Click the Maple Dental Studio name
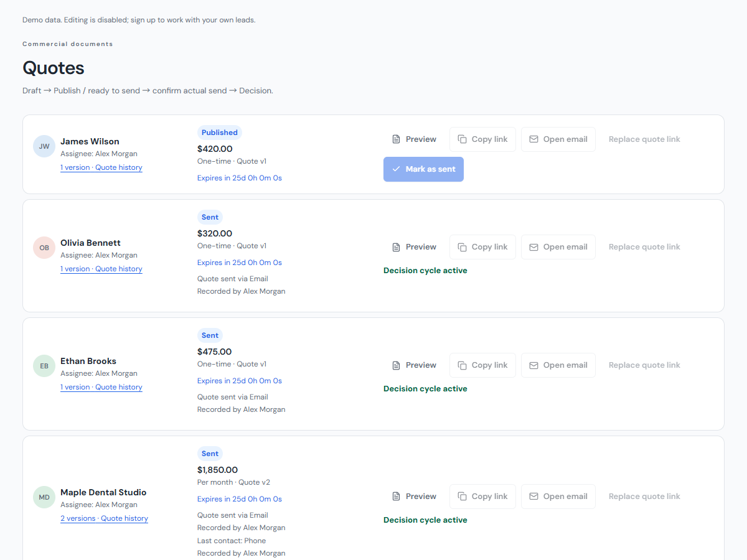Screen dimensions: 747x560 click(x=103, y=492)
